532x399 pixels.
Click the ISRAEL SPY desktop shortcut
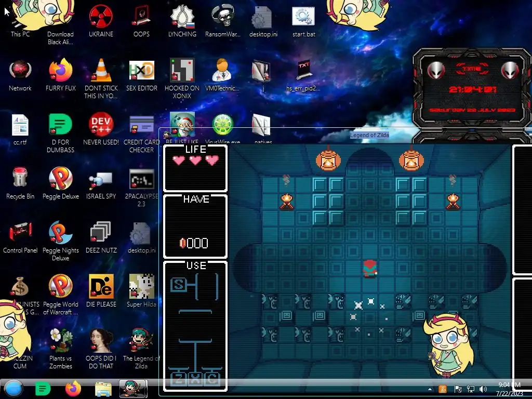coord(101,185)
